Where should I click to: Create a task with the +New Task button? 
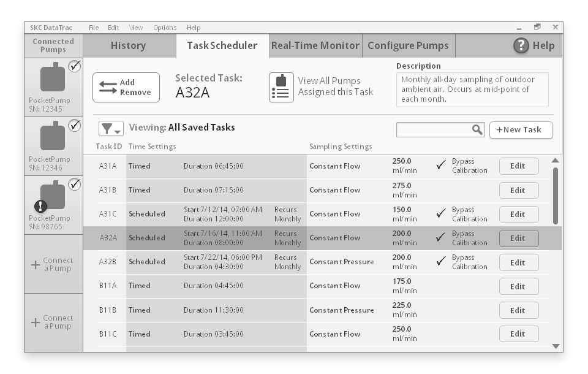click(x=521, y=130)
